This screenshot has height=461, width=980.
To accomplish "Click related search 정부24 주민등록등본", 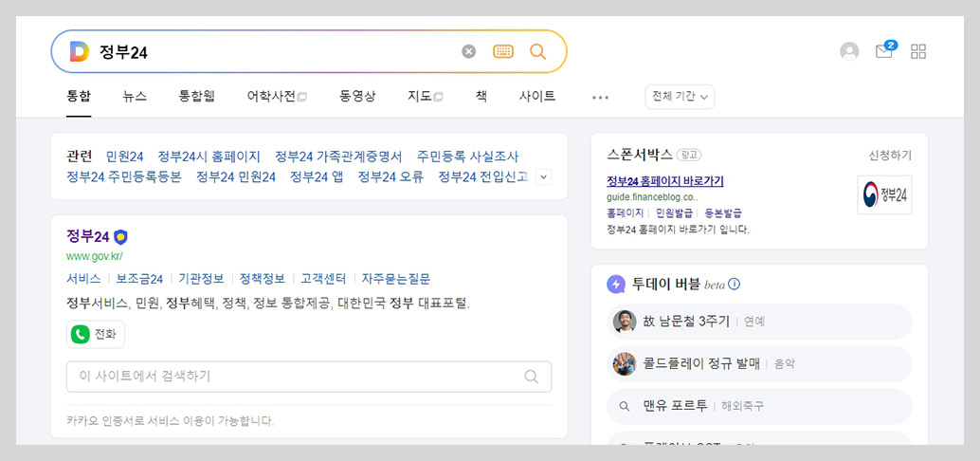I will point(124,177).
